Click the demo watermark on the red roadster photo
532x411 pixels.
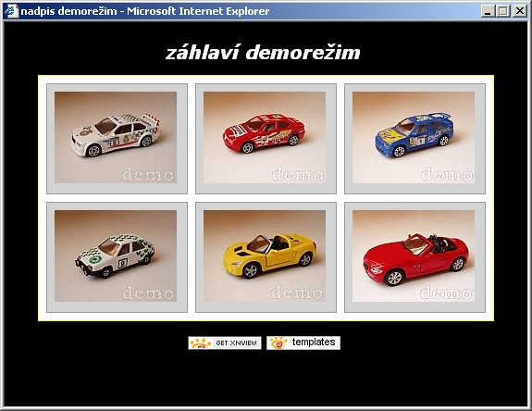(x=447, y=293)
